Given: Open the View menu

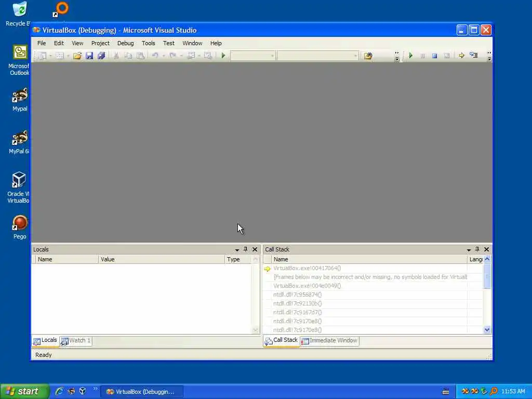Looking at the screenshot, I should [x=77, y=43].
